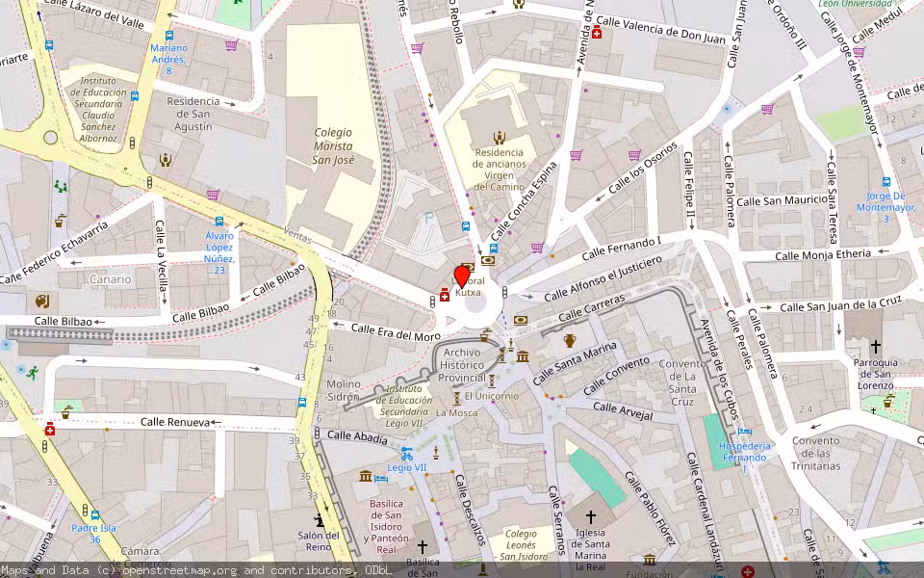Screen dimensions: 924x578
Task: Select the running figure icon near Calle Bilbao
Action: pos(33,373)
